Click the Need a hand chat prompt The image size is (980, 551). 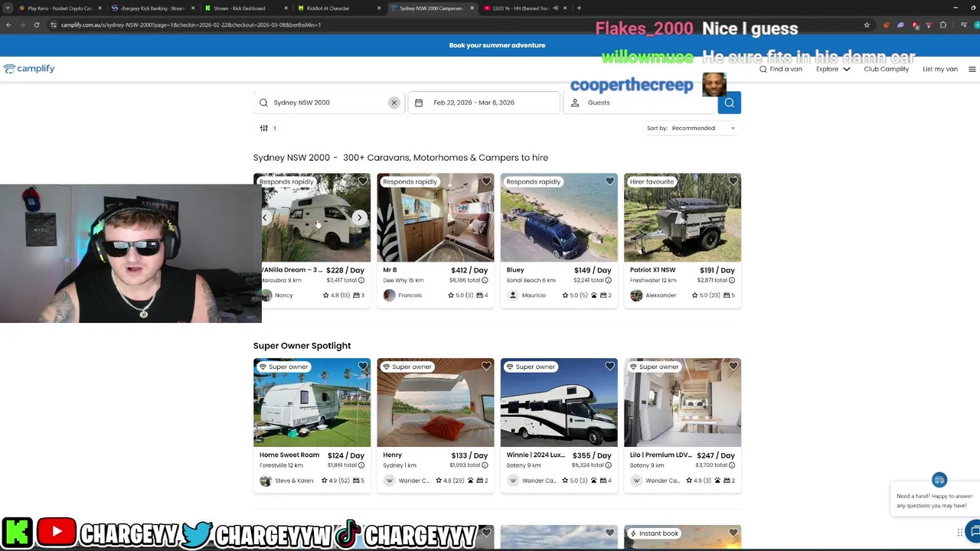(x=935, y=500)
